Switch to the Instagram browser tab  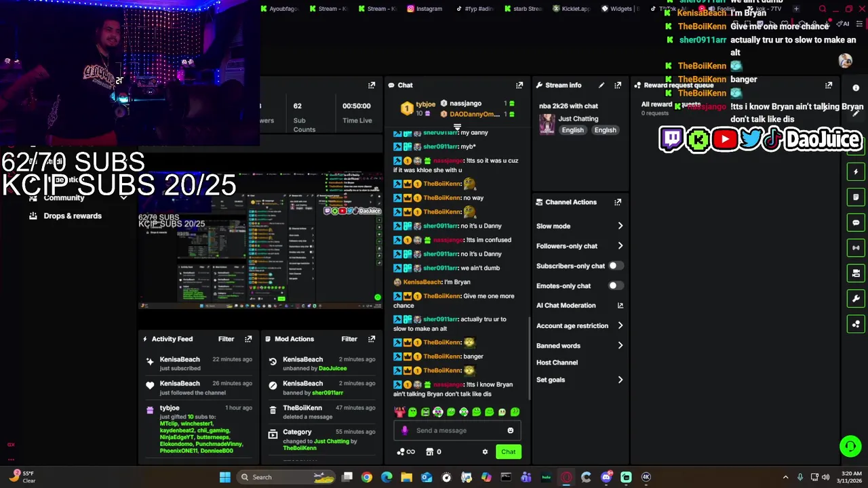tap(425, 9)
